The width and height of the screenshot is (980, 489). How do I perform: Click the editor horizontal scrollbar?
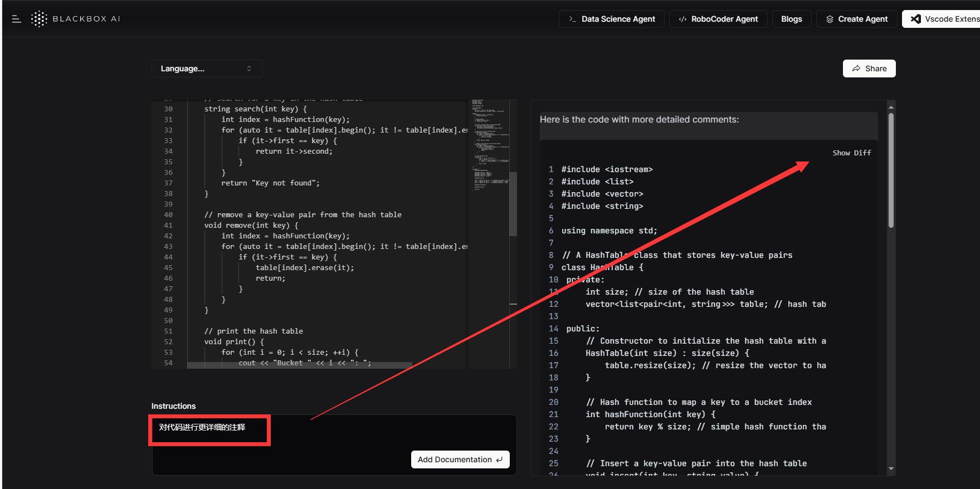[x=300, y=365]
